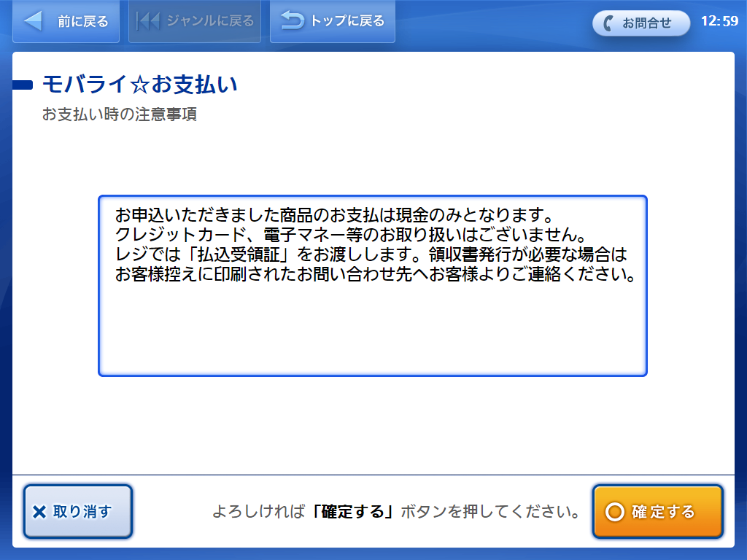Tap the curved return arrow icon
747x560 pixels.
(x=292, y=20)
